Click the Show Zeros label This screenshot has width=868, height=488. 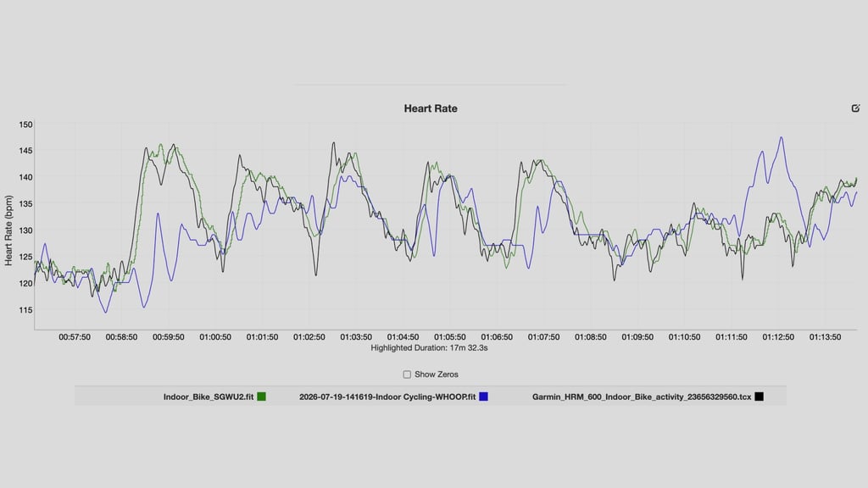(x=437, y=374)
